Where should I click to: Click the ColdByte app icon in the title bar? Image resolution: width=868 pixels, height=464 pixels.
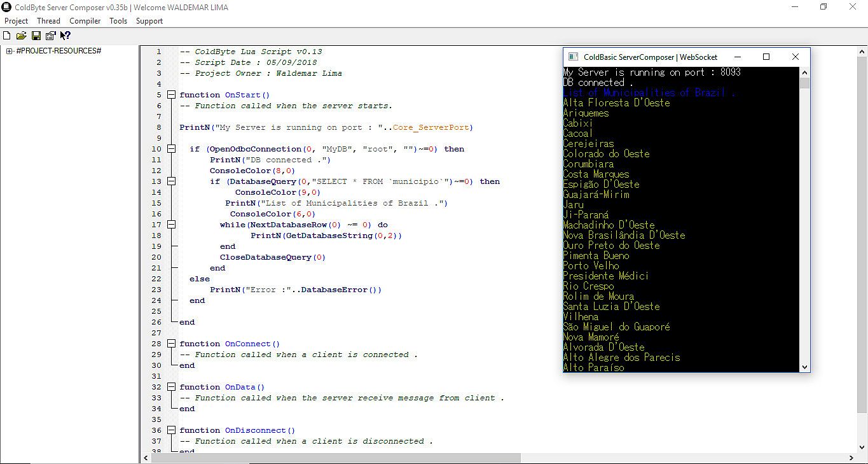click(x=7, y=7)
